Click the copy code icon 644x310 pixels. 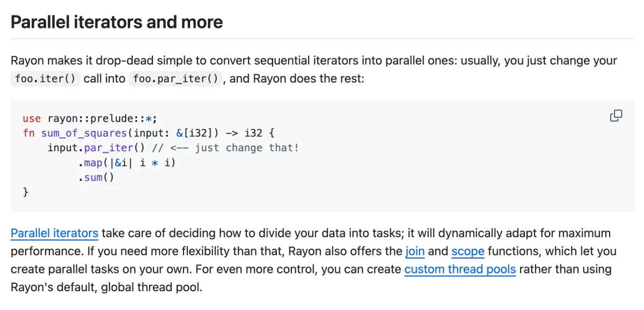point(616,115)
